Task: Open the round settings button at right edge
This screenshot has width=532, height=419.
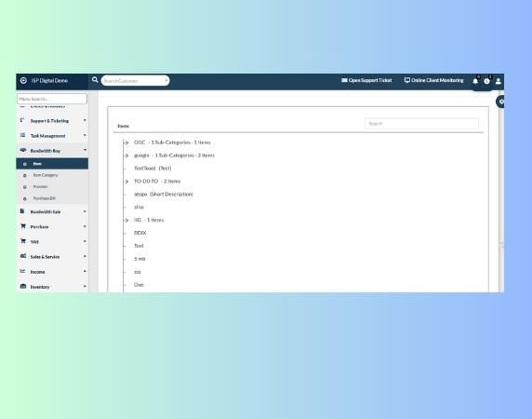Action: click(x=500, y=101)
